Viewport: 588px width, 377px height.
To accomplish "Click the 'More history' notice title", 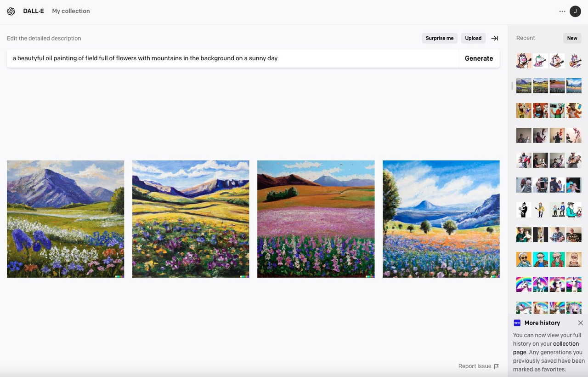I will 542,323.
